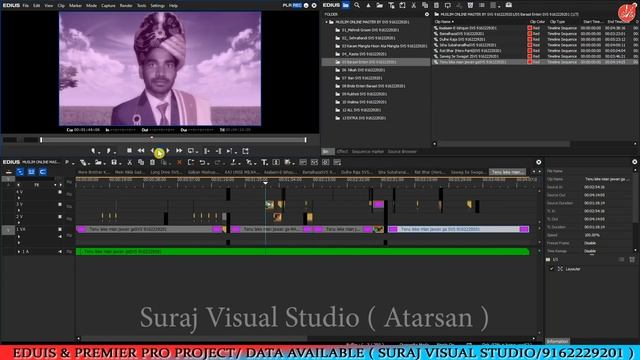Screen dimensions: 640x360
Task: Toggle loop playback in the player
Action: click(191, 151)
